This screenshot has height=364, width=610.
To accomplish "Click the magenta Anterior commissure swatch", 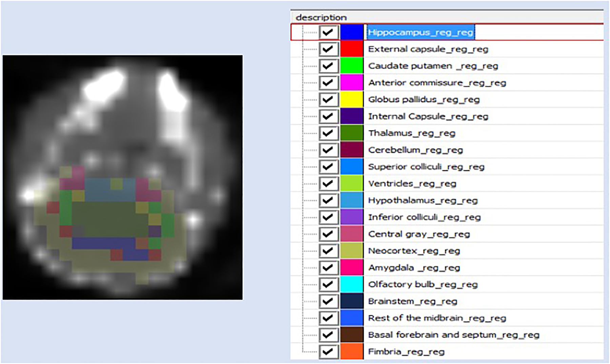I will point(352,82).
